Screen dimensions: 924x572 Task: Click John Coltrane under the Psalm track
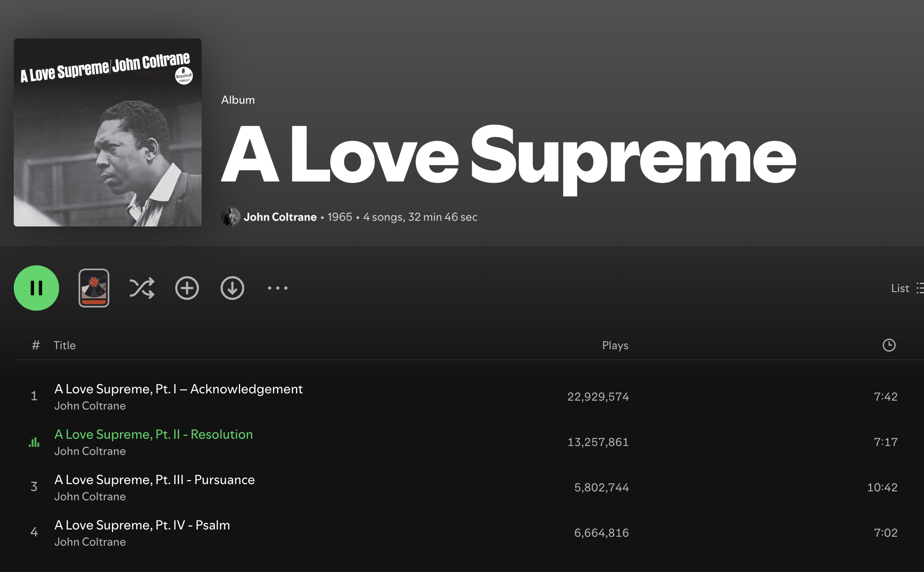tap(90, 542)
